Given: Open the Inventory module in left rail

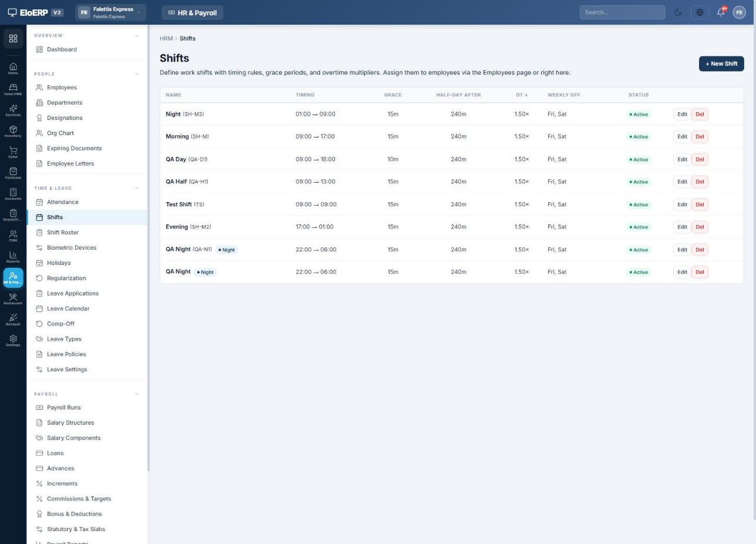Looking at the screenshot, I should click(13, 132).
